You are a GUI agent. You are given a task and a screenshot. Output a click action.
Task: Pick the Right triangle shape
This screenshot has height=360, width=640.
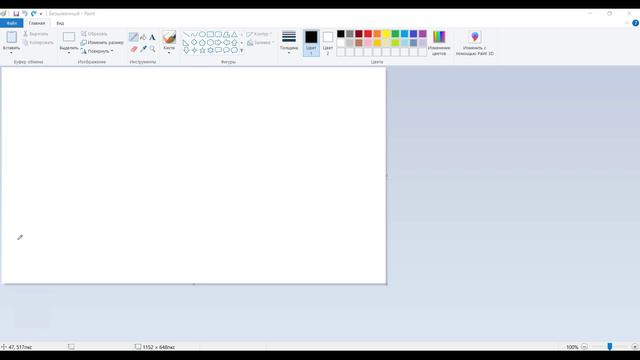[x=186, y=42]
